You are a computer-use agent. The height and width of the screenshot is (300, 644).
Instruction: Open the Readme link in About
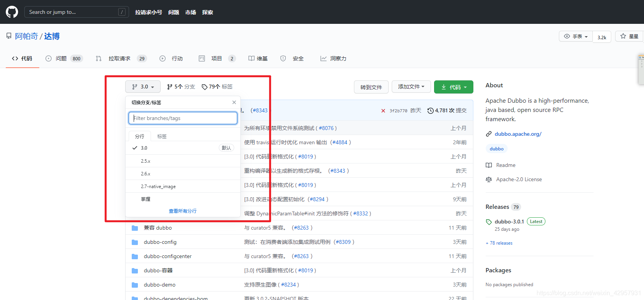click(x=505, y=165)
